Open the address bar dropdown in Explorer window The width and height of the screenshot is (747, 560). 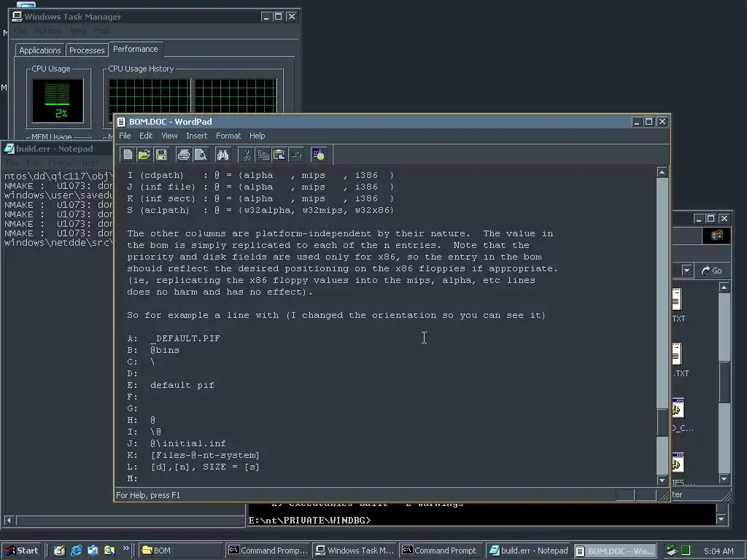click(686, 271)
